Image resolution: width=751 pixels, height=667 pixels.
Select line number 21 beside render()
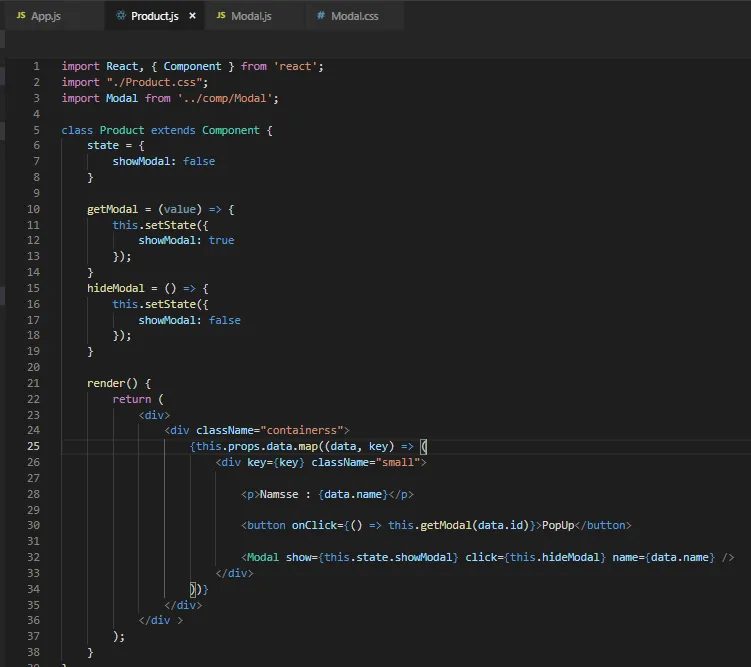34,383
